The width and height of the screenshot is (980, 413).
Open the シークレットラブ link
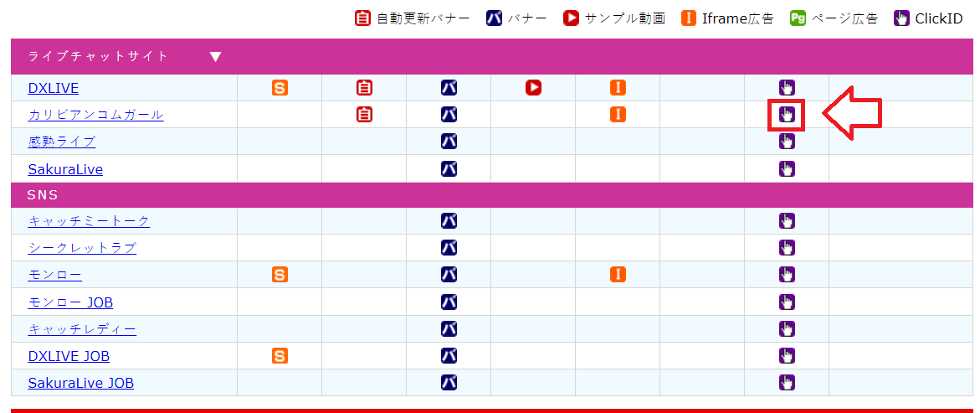point(82,248)
